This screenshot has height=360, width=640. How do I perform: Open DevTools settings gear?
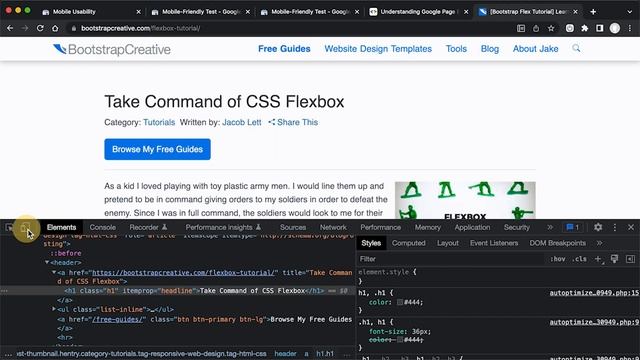598,227
